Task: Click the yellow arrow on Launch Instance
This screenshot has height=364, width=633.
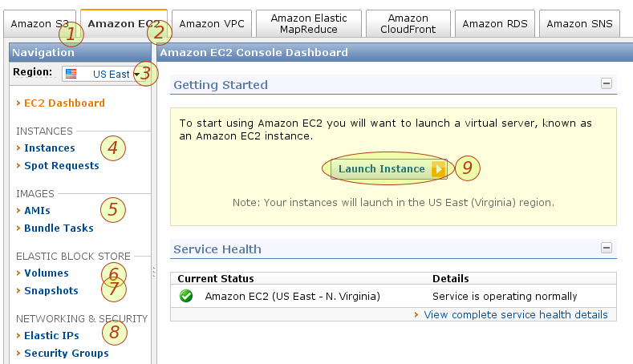Action: pos(437,169)
